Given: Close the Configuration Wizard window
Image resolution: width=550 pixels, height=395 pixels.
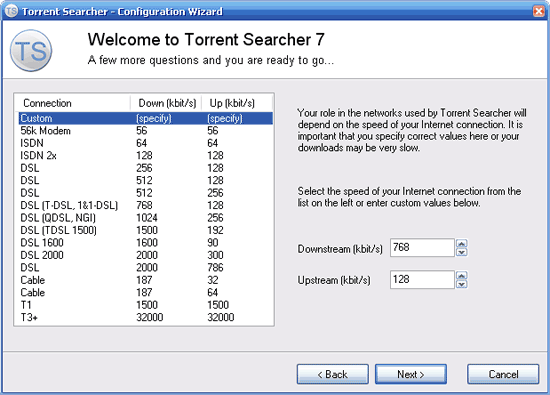Looking at the screenshot, I should coord(539,11).
